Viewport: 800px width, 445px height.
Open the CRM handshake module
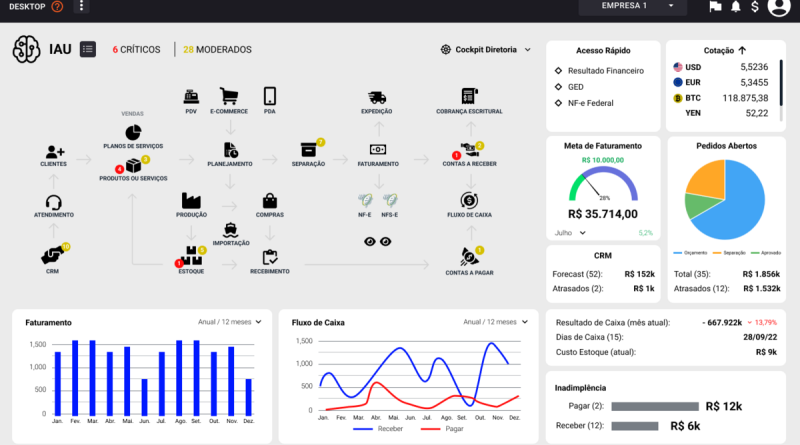pyautogui.click(x=53, y=255)
